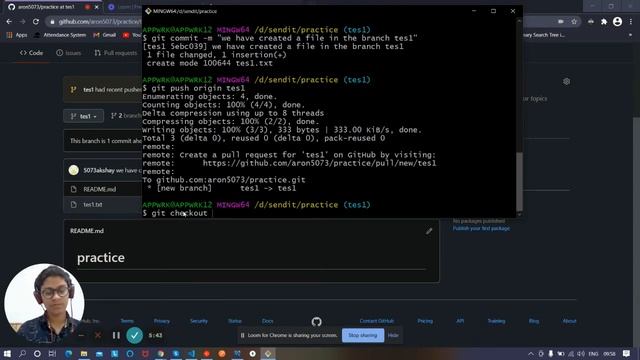Expand the bookmarks bar overflow chevron
This screenshot has width=640, height=360.
pyautogui.click(x=630, y=35)
